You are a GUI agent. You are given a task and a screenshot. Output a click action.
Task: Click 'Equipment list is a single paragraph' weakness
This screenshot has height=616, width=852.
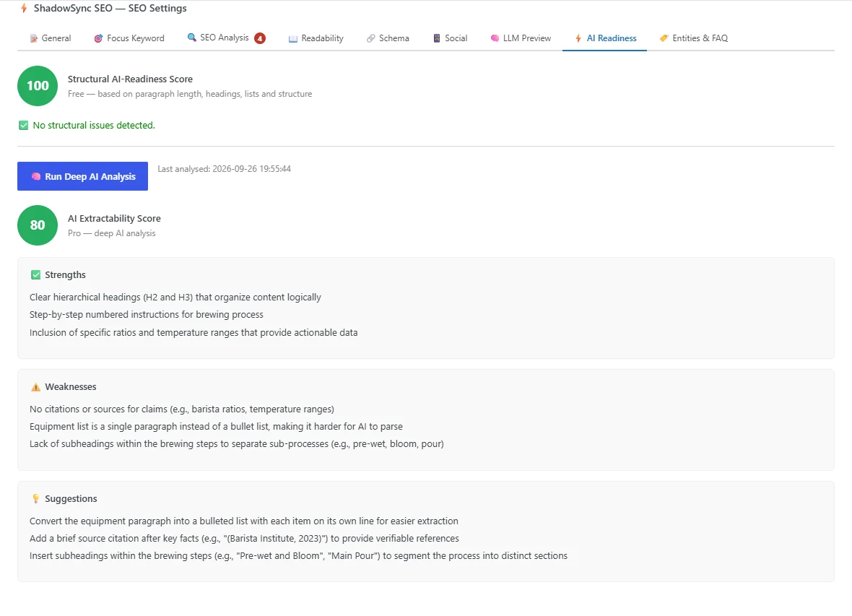click(216, 426)
